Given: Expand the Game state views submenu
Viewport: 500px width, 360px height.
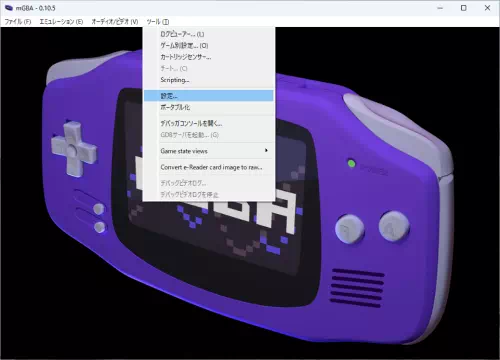Looking at the screenshot, I should pyautogui.click(x=209, y=151).
